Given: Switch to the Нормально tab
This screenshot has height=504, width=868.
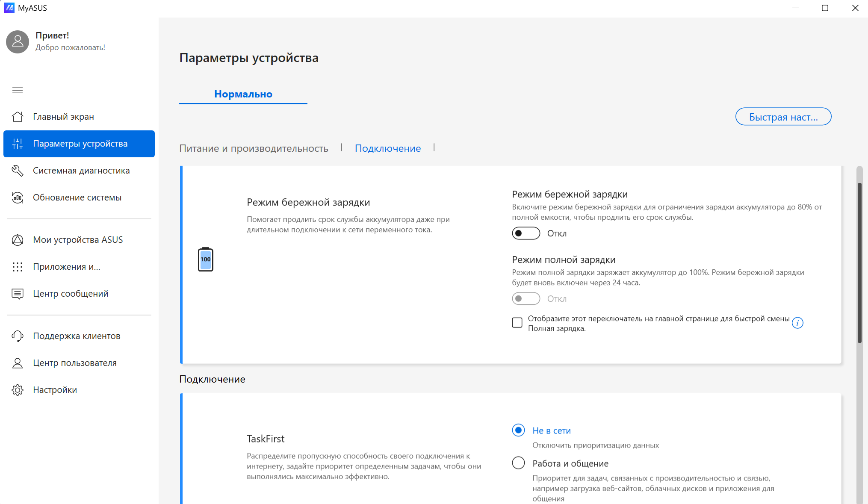Looking at the screenshot, I should coord(243,94).
